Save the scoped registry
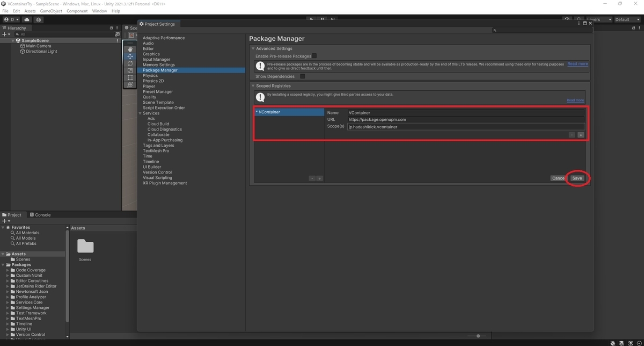644x346 pixels. click(x=577, y=178)
